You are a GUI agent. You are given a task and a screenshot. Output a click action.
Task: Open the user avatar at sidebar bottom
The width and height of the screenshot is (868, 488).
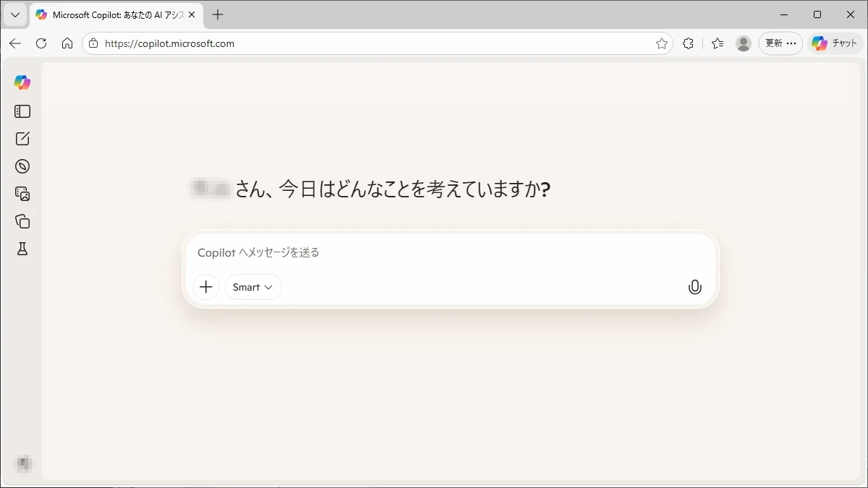24,463
